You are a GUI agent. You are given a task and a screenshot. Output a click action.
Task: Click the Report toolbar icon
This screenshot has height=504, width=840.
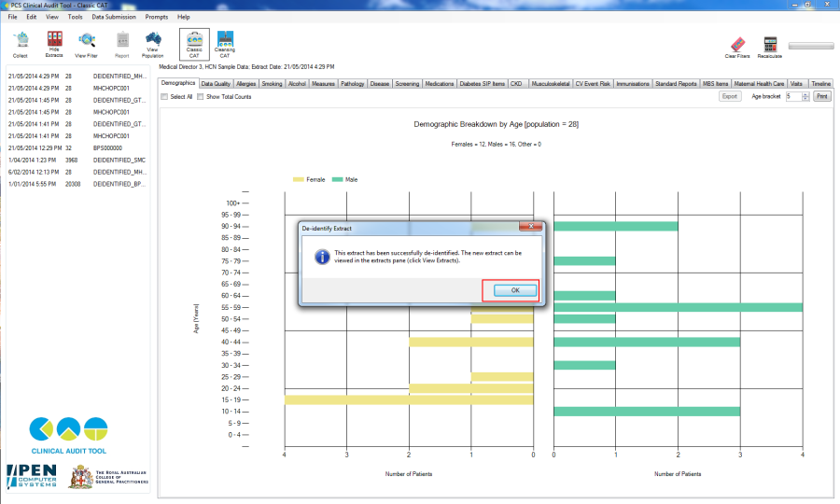(x=122, y=44)
